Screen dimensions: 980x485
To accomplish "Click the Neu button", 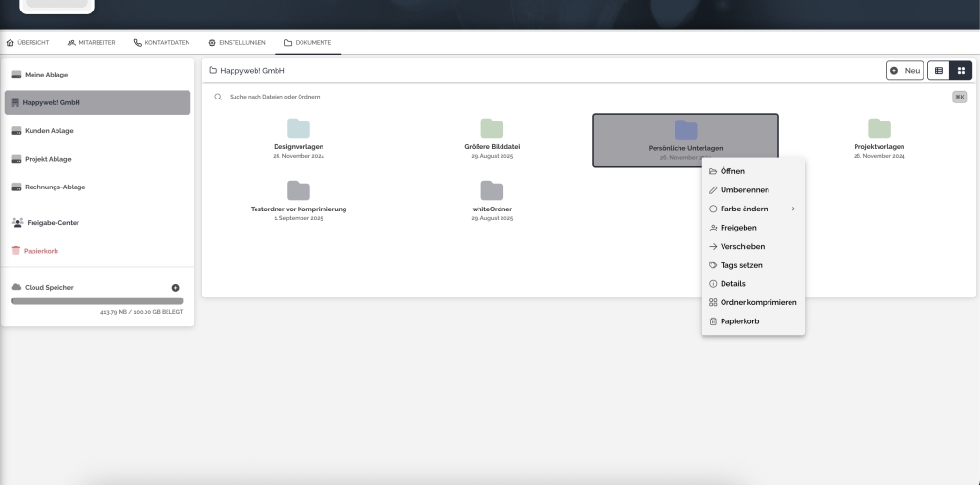I will tap(904, 71).
